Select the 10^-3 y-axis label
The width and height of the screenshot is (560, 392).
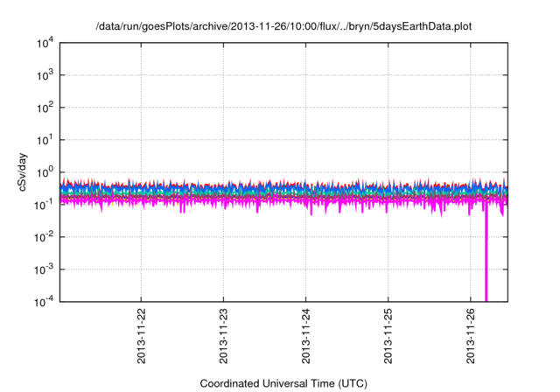click(44, 269)
